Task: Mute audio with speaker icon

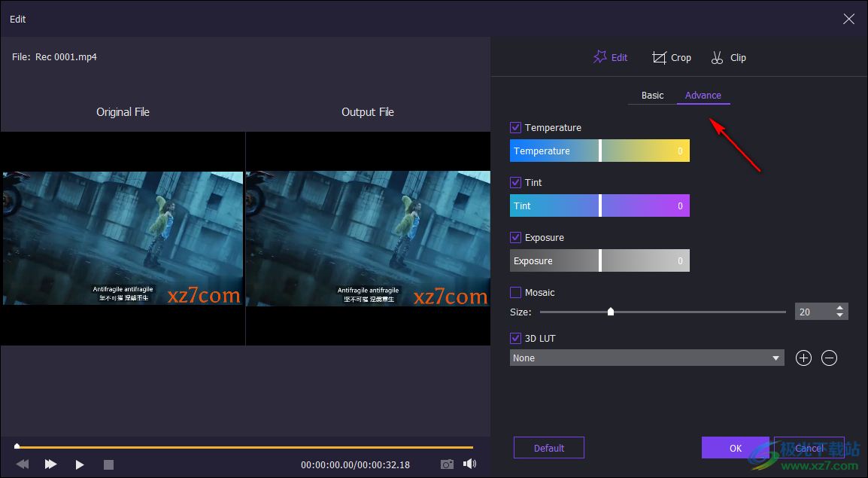Action: [x=469, y=464]
